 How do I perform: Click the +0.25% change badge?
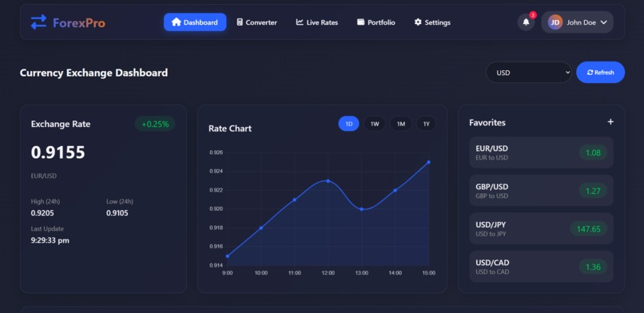click(155, 125)
